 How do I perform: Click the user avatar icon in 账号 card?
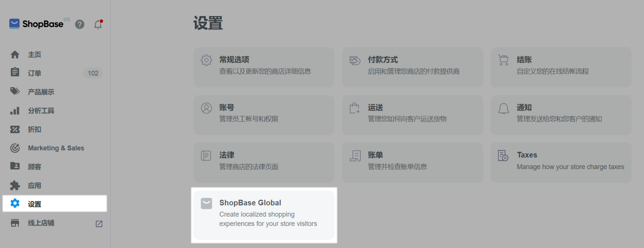pyautogui.click(x=206, y=108)
